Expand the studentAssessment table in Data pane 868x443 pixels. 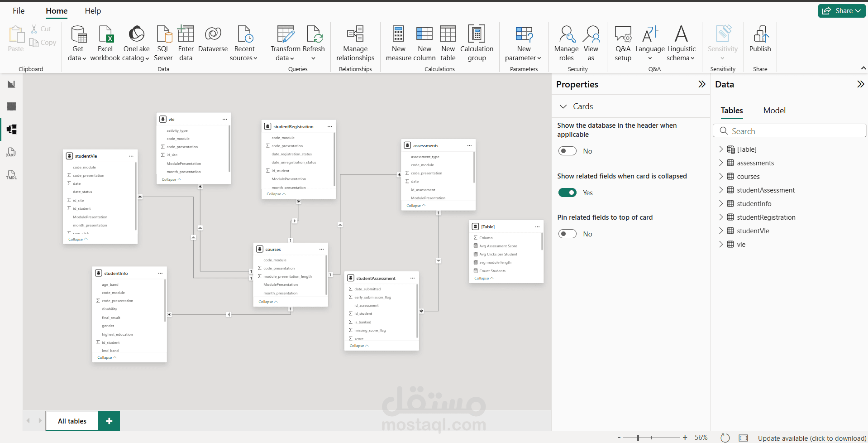pos(721,190)
